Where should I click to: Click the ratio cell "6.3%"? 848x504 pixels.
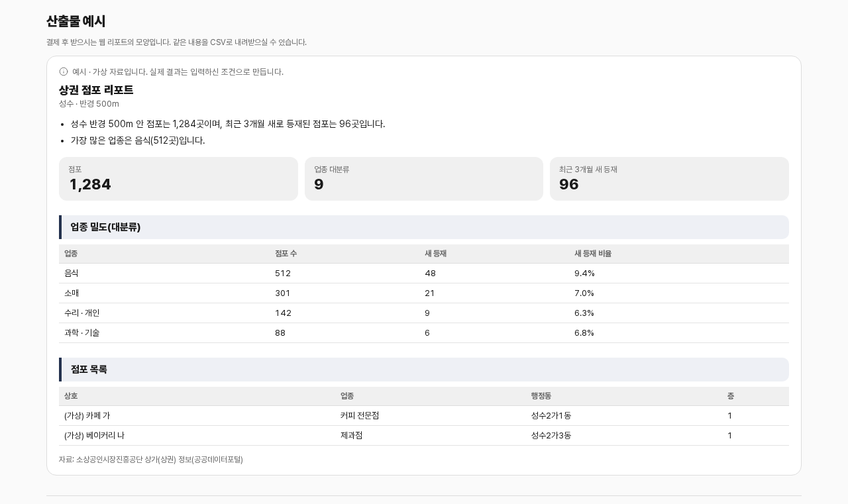point(584,313)
